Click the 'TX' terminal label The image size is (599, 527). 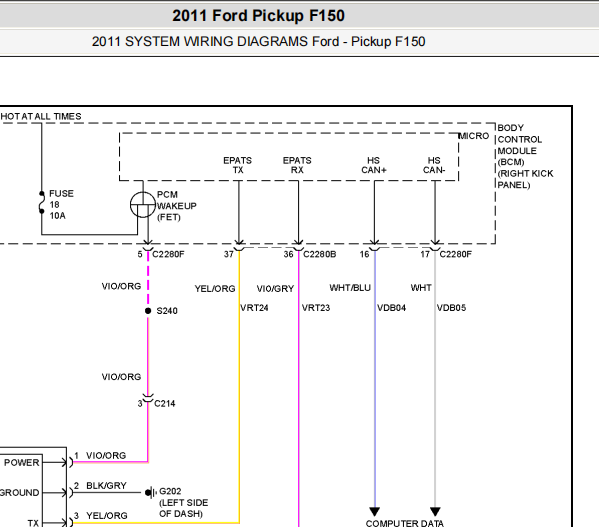pyautogui.click(x=33, y=523)
